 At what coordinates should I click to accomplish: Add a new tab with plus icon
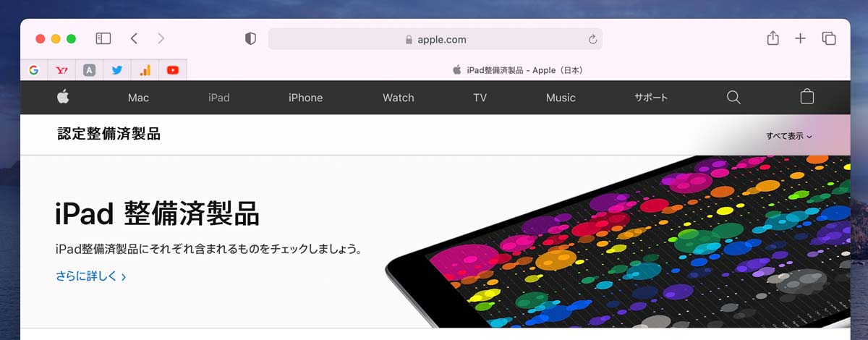coord(800,38)
